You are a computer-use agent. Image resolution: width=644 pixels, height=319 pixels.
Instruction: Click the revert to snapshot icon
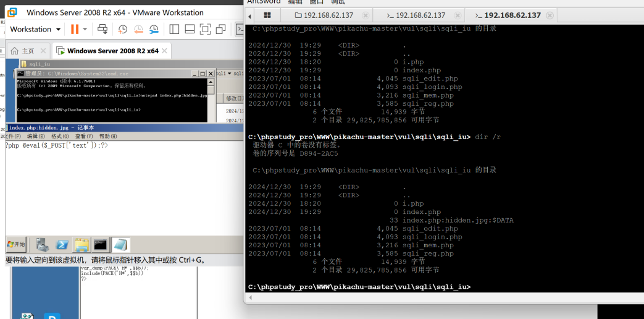tap(138, 29)
